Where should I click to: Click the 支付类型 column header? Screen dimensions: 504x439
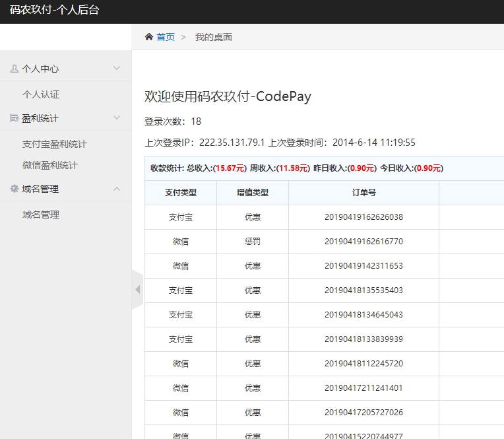[x=181, y=193]
